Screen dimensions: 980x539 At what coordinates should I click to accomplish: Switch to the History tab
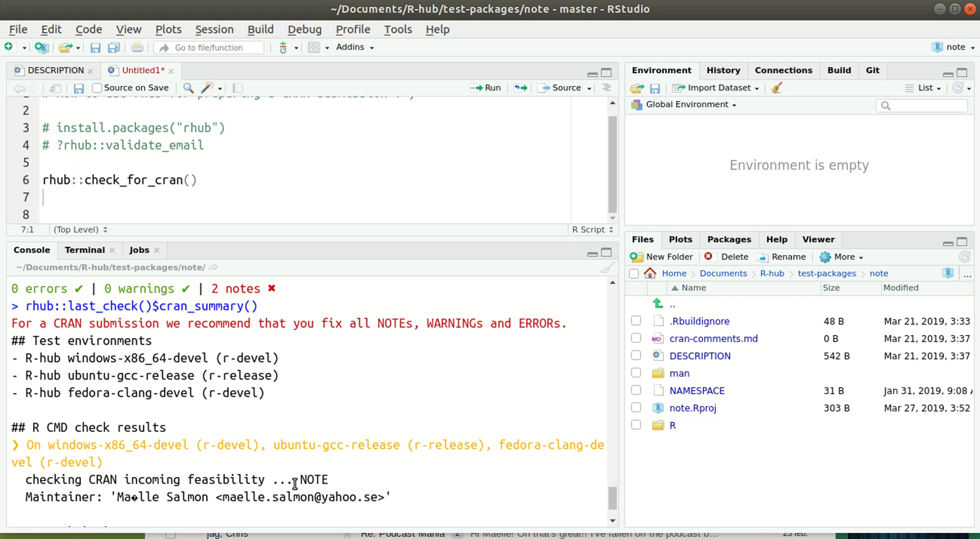(723, 70)
